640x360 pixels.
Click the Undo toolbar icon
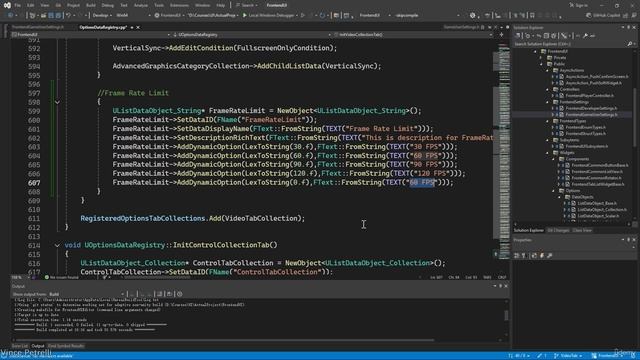[69, 16]
